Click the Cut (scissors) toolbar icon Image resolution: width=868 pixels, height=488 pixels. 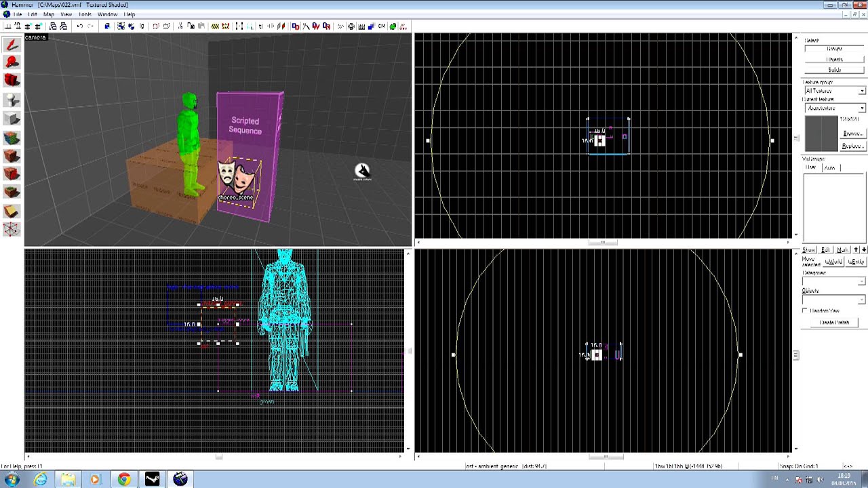(x=181, y=26)
